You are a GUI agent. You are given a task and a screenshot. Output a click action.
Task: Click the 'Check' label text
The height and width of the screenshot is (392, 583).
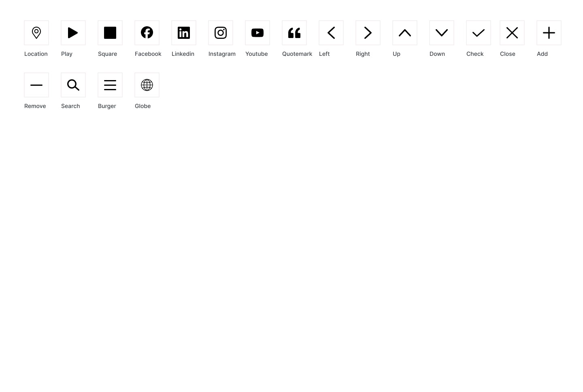point(475,54)
